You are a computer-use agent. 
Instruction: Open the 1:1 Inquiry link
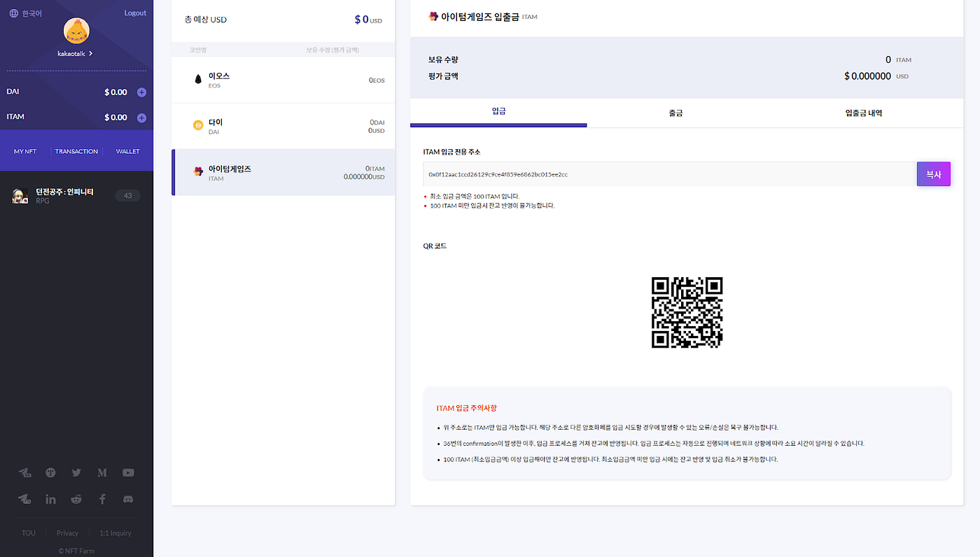115,533
